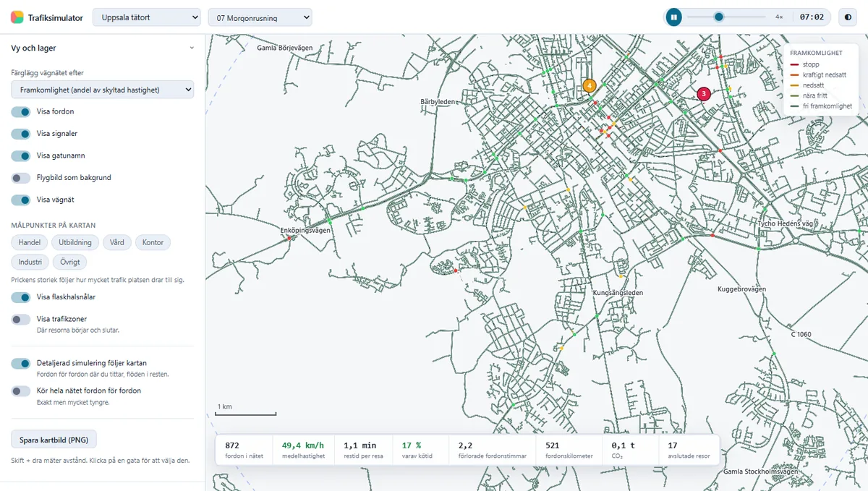Click the Kungsängsleden street label
868x491 pixels.
click(x=618, y=293)
